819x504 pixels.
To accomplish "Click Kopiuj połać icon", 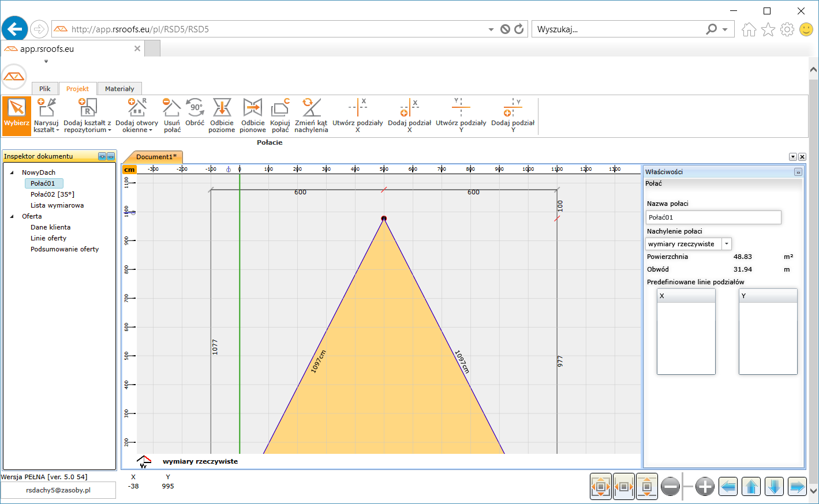I will click(x=280, y=115).
